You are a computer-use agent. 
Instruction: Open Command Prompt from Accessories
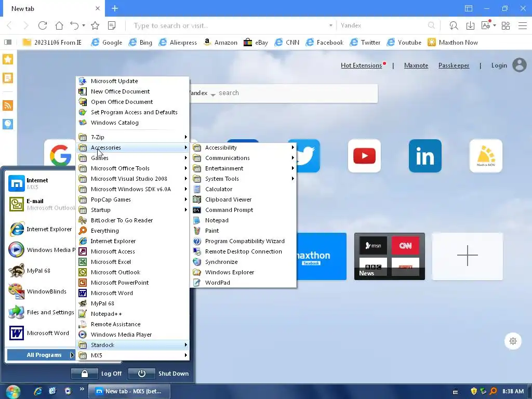pyautogui.click(x=243, y=210)
